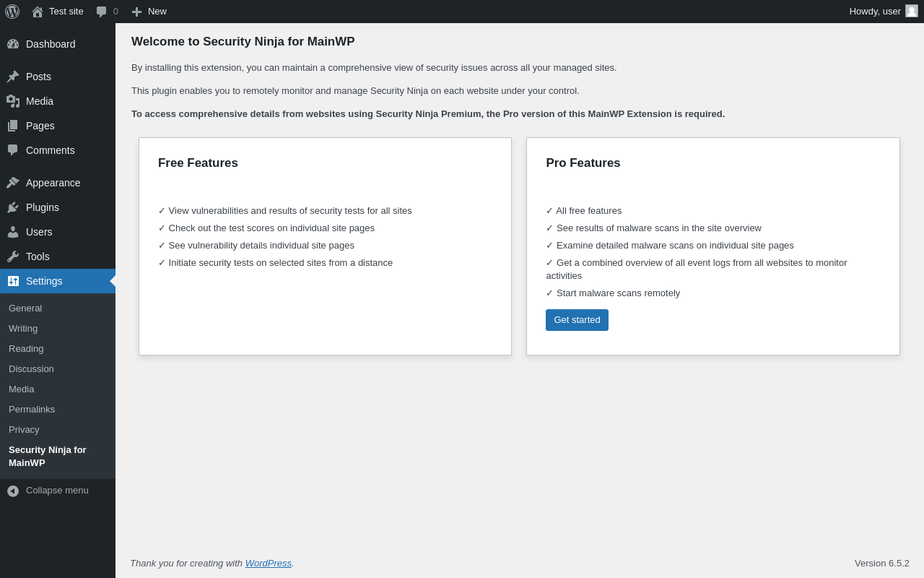This screenshot has height=578, width=924.
Task: Click the home icon next to Test site
Action: tap(38, 12)
